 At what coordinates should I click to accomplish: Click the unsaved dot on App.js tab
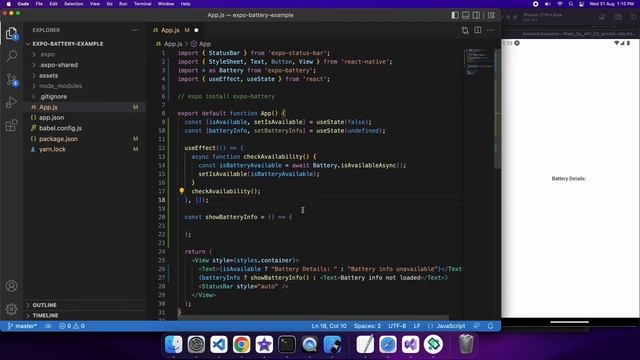196,30
